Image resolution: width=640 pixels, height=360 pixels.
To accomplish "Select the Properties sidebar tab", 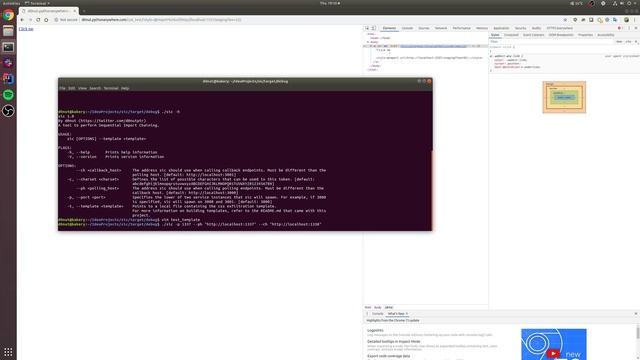I will pyautogui.click(x=585, y=35).
